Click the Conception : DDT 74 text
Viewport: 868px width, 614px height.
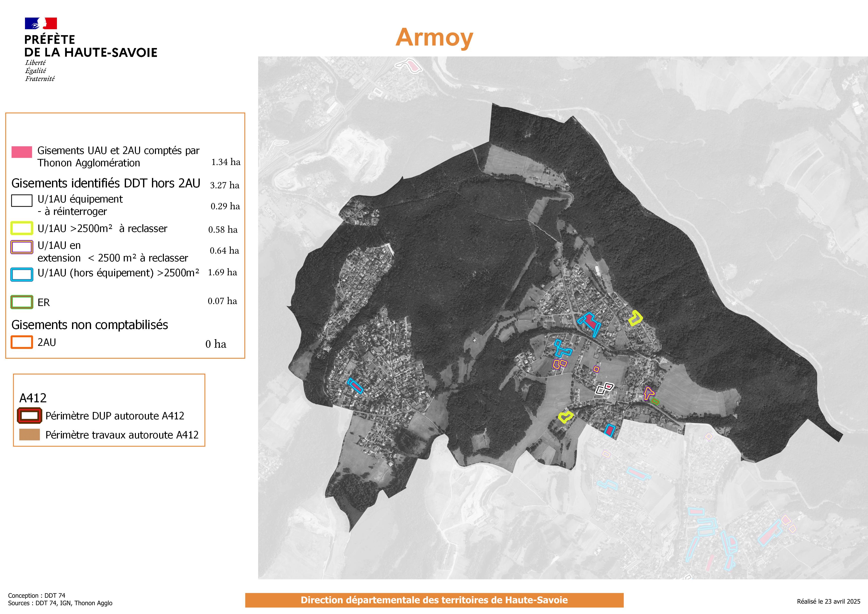(x=37, y=595)
